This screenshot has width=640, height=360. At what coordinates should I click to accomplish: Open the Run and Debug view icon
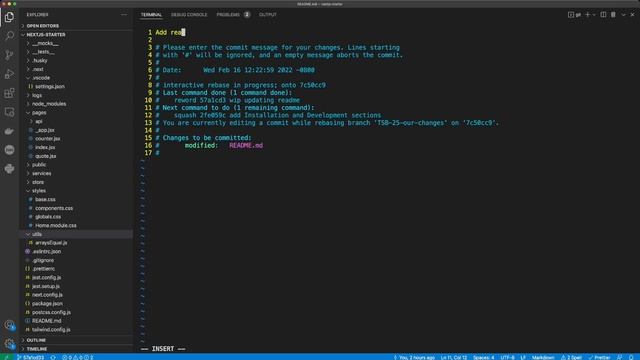[x=9, y=74]
